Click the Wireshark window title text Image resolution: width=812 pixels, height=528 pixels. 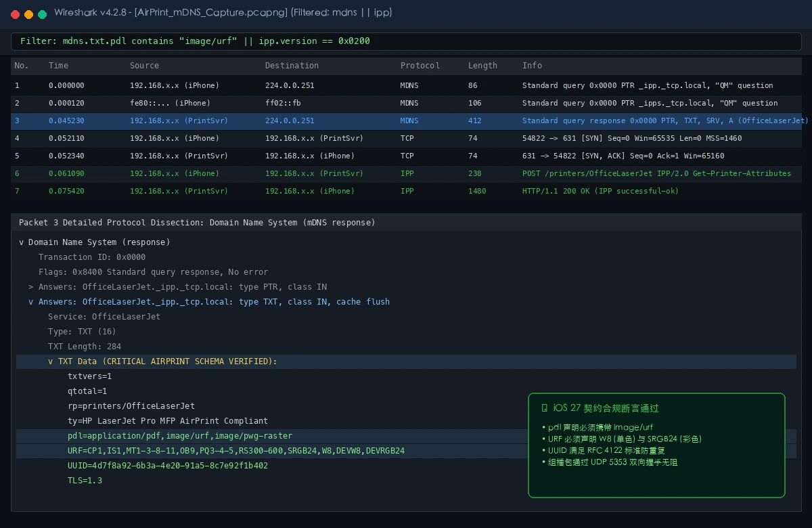(x=223, y=13)
